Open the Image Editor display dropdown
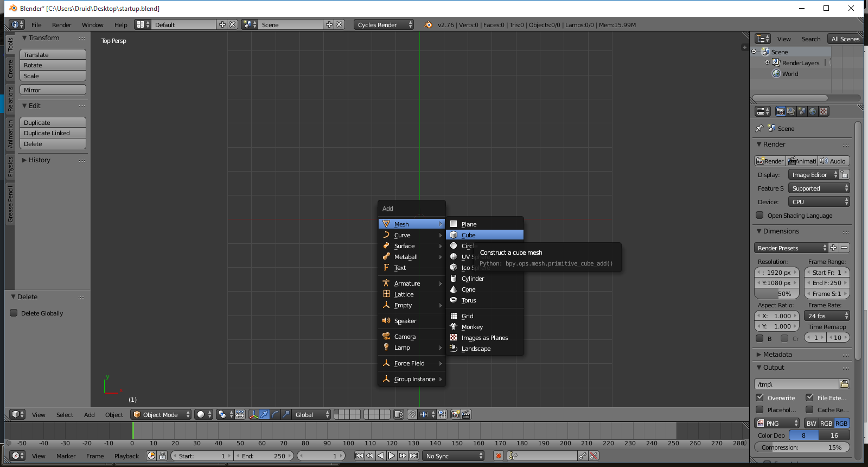 click(813, 175)
